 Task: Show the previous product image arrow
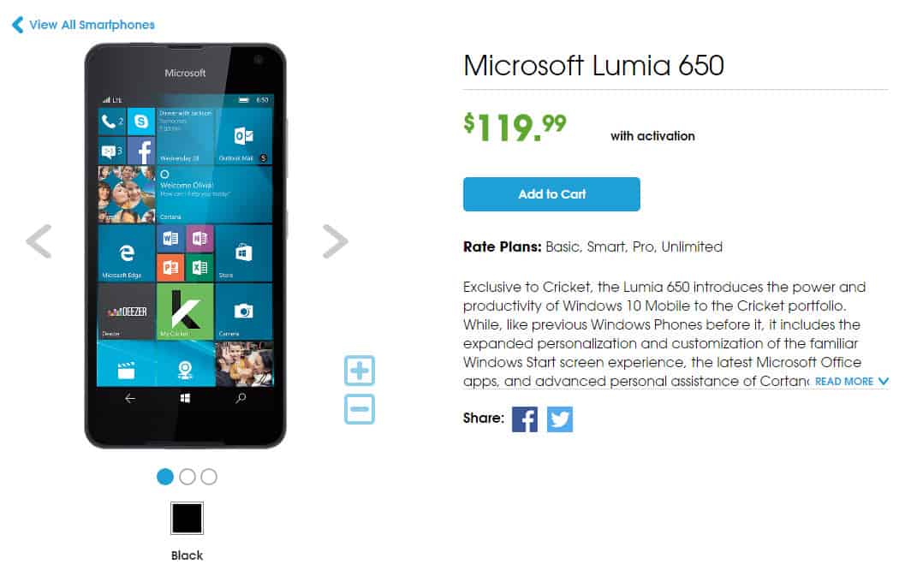pos(39,241)
